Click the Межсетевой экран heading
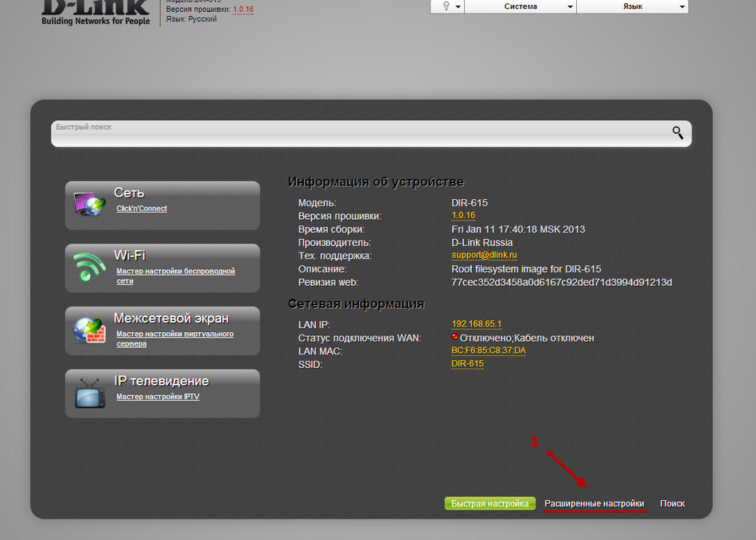Image resolution: width=756 pixels, height=540 pixels. click(x=171, y=319)
